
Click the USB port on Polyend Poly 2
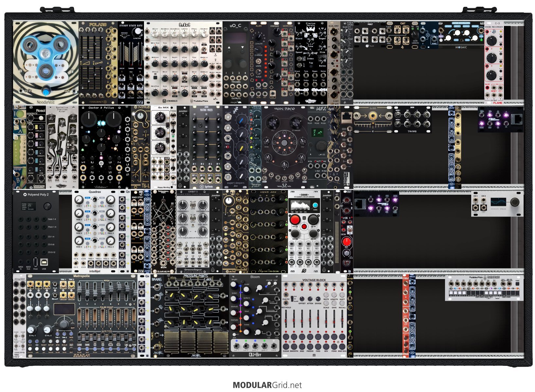point(44,262)
